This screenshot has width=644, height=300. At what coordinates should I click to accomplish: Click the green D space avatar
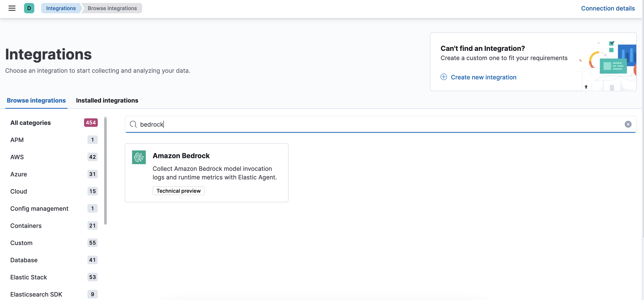(29, 8)
